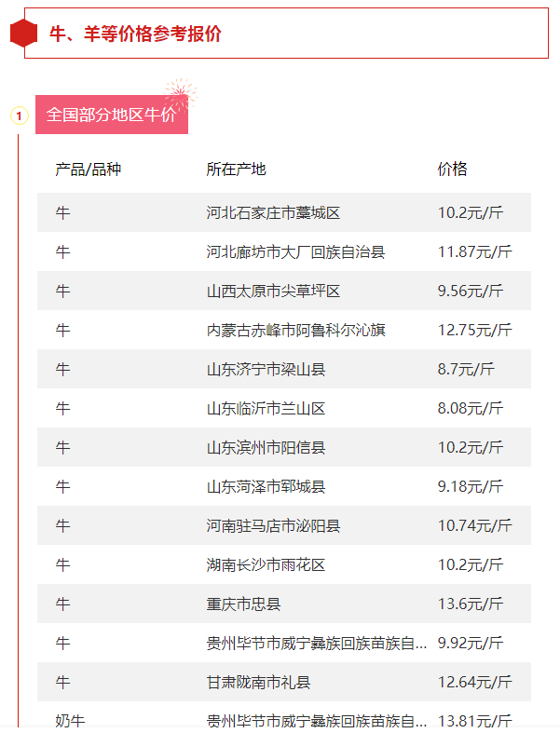560x733 pixels.
Task: Click the 所在产地 column header
Action: point(236,169)
